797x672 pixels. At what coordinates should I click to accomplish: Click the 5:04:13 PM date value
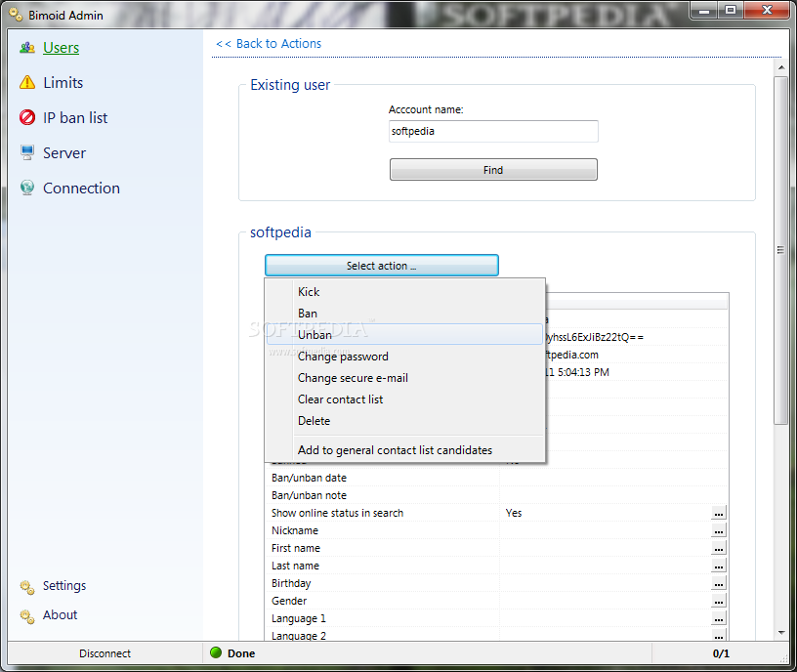[x=582, y=372]
